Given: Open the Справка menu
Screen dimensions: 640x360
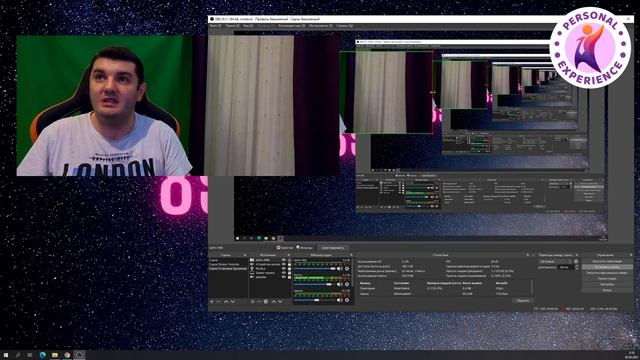Looking at the screenshot, I should pyautogui.click(x=344, y=26).
